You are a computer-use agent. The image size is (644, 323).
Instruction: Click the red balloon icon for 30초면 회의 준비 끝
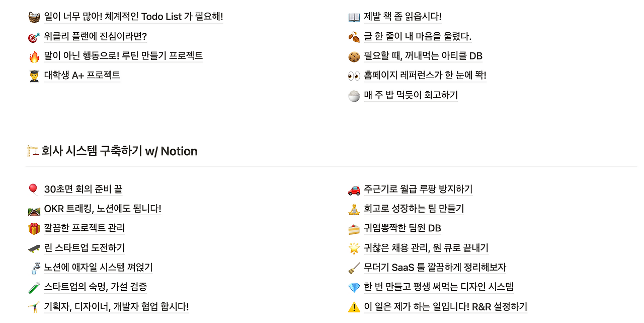pos(34,189)
